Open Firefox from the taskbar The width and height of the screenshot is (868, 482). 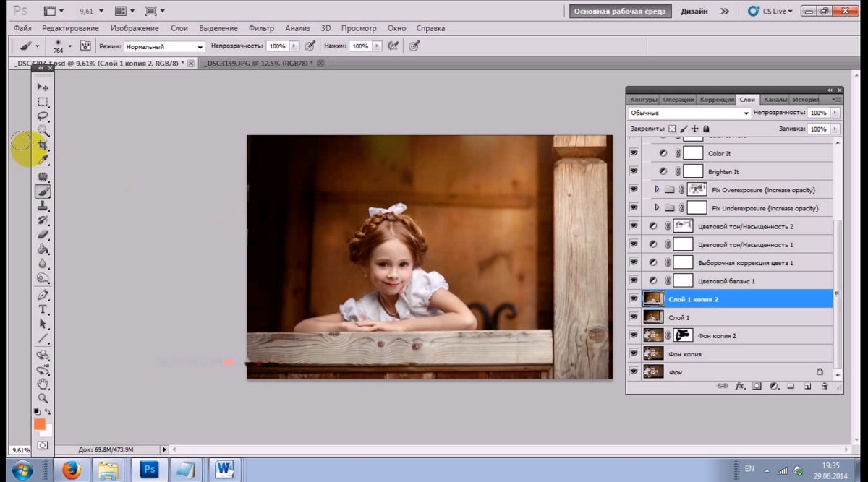pos(71,469)
